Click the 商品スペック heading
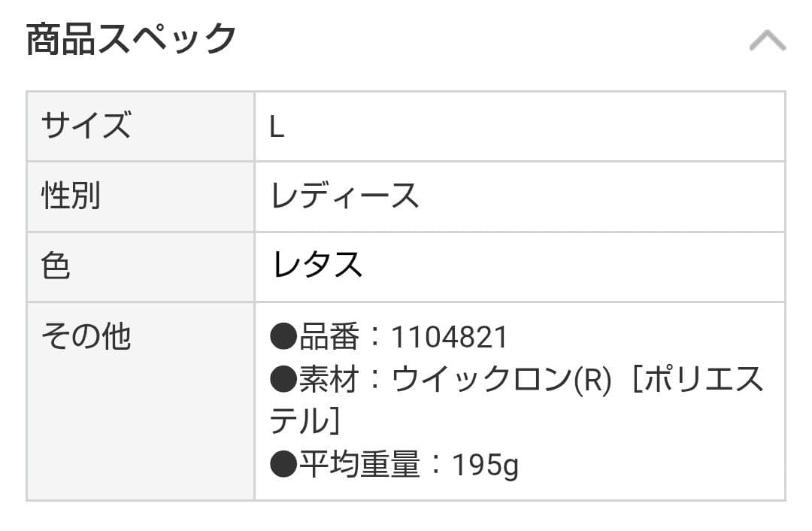The width and height of the screenshot is (812, 531). [131, 39]
